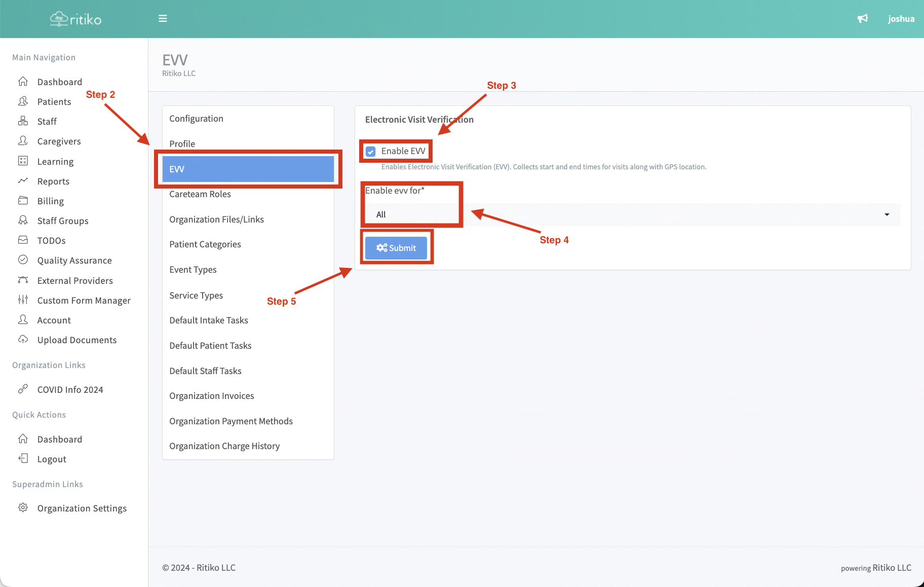Click the Reports chart icon
The image size is (924, 587).
[x=23, y=181]
